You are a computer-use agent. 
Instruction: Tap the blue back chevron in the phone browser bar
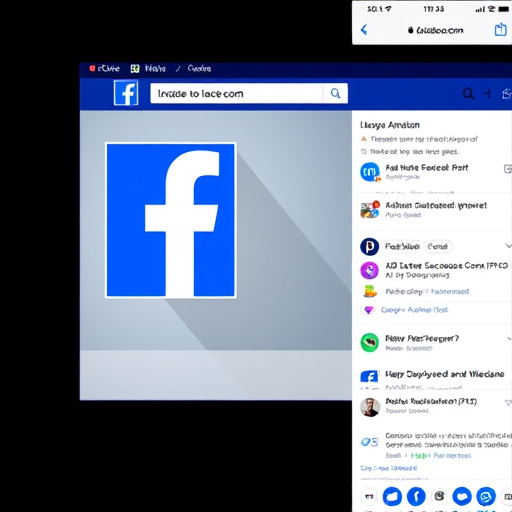pos(364,30)
